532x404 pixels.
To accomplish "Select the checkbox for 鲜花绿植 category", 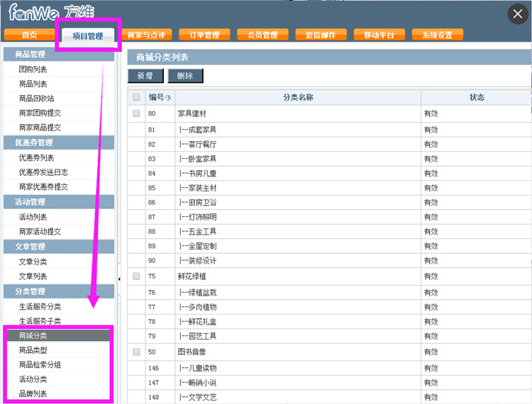I will point(136,276).
